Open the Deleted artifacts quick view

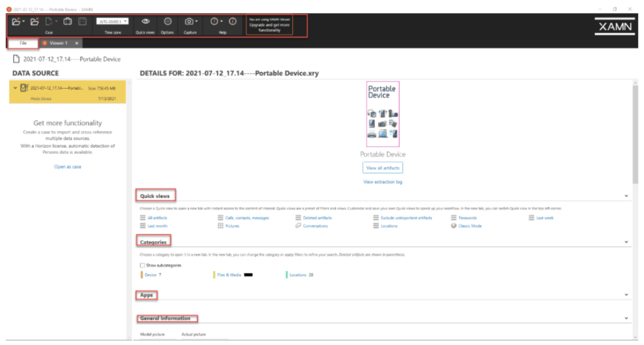pos(317,218)
